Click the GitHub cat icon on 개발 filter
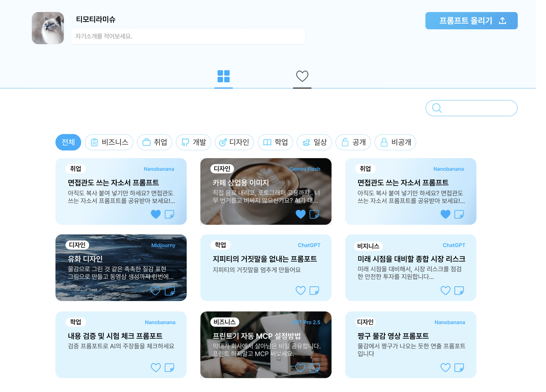 tap(186, 142)
